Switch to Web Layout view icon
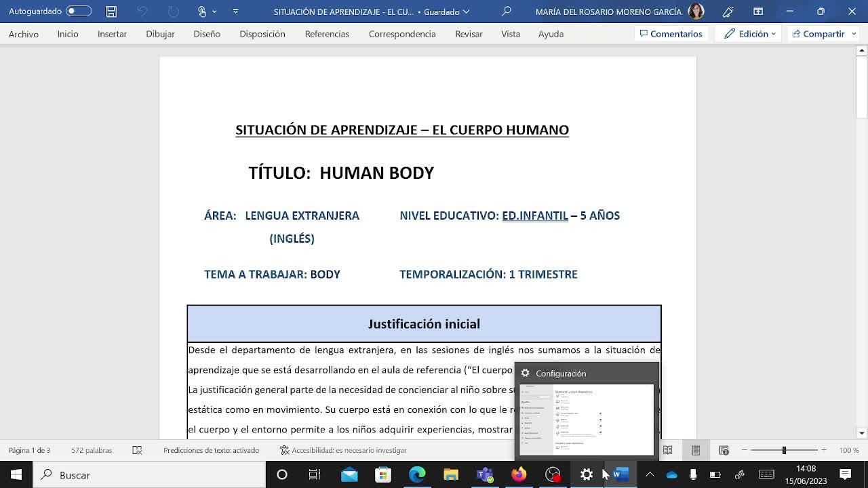Image resolution: width=868 pixels, height=488 pixels. click(x=724, y=450)
